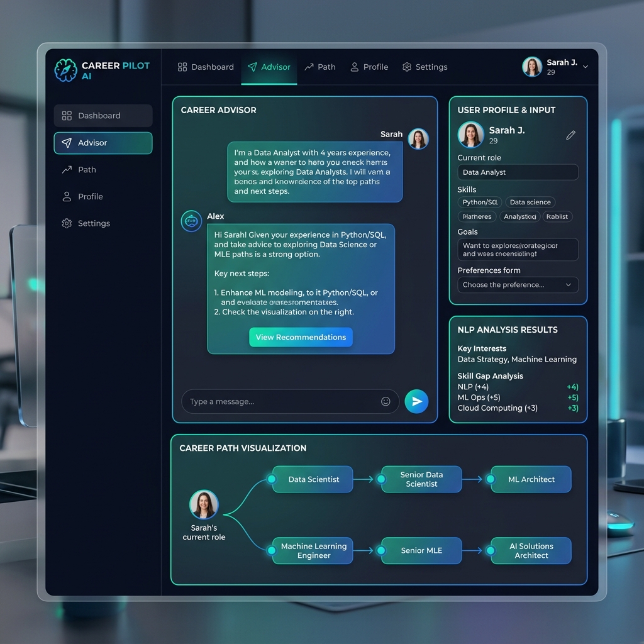Open the Choose the preference dropdown

coord(517,284)
